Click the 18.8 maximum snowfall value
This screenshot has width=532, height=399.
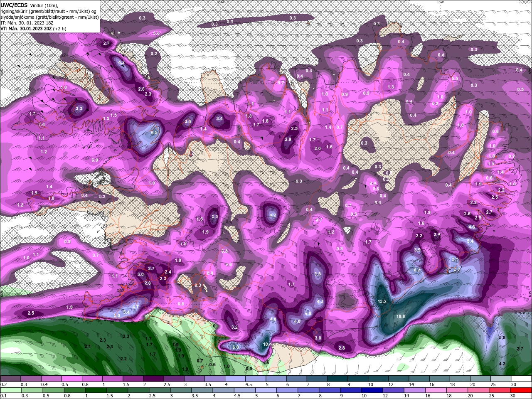pos(401,316)
